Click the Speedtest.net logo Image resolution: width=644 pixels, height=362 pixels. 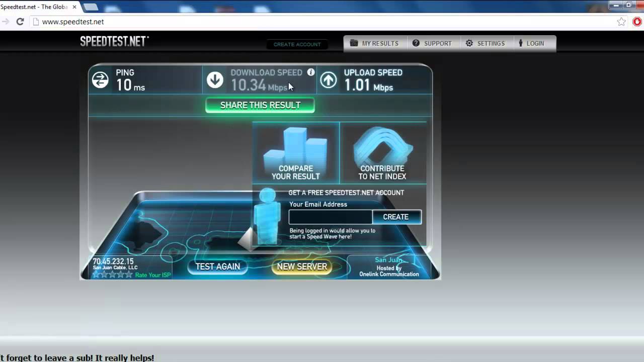114,41
